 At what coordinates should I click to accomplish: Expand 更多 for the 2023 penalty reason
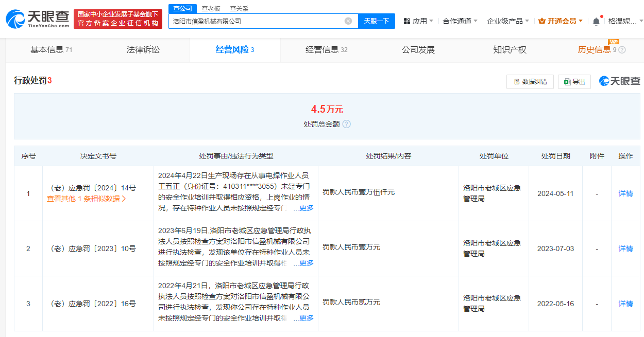[x=307, y=263]
